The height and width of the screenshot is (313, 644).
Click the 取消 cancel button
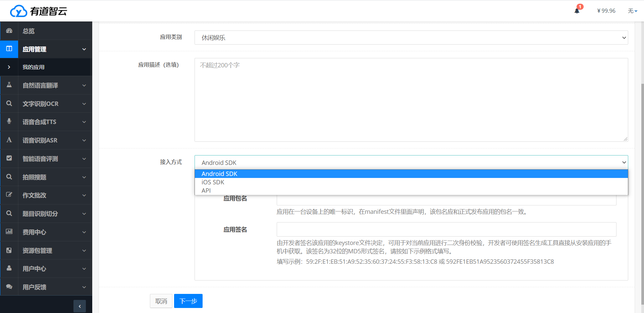(161, 301)
